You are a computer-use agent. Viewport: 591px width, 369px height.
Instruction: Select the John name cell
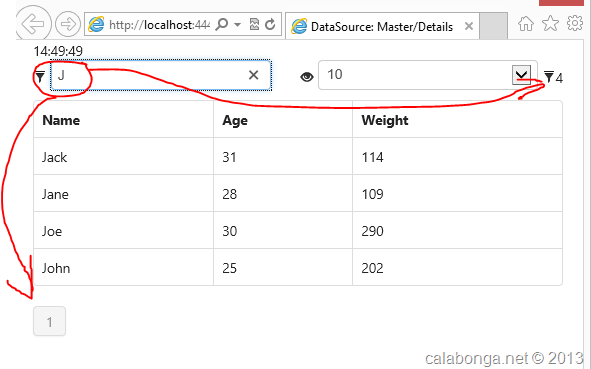123,267
